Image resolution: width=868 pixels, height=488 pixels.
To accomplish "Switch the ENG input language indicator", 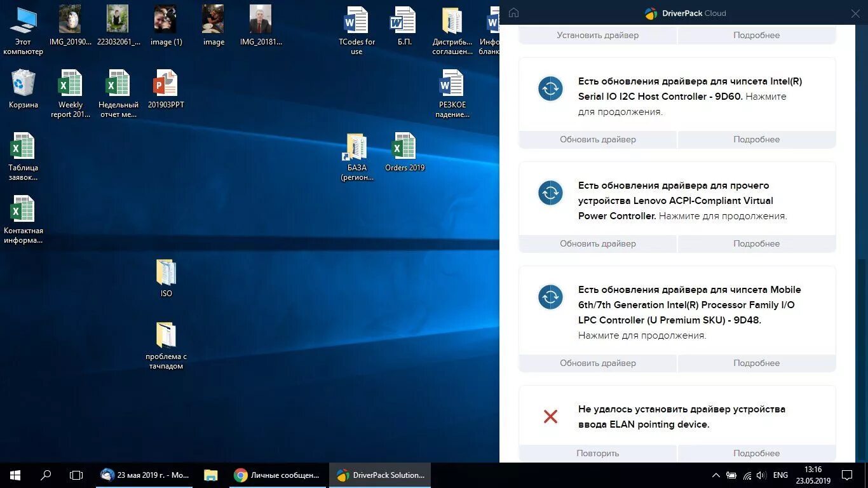I will (781, 475).
